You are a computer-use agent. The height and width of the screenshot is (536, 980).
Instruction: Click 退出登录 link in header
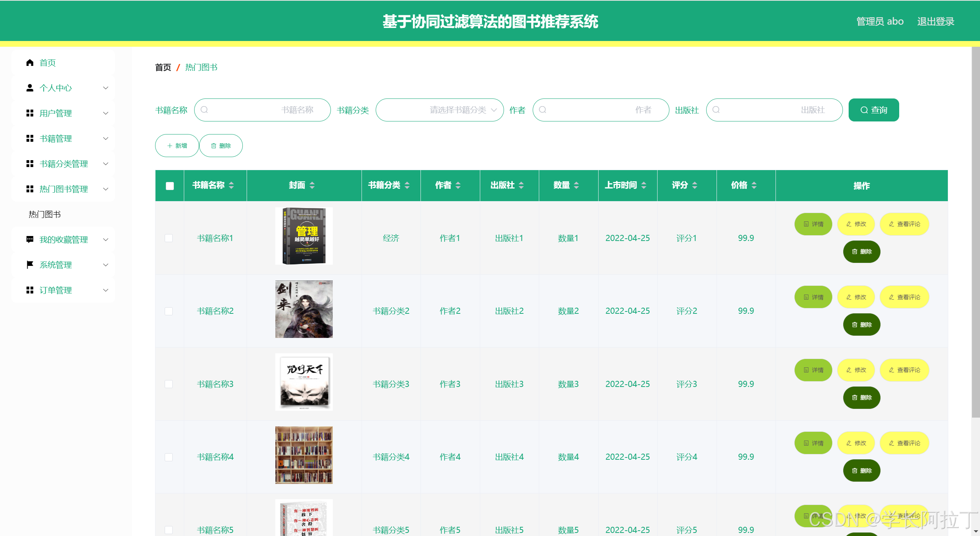tap(935, 21)
